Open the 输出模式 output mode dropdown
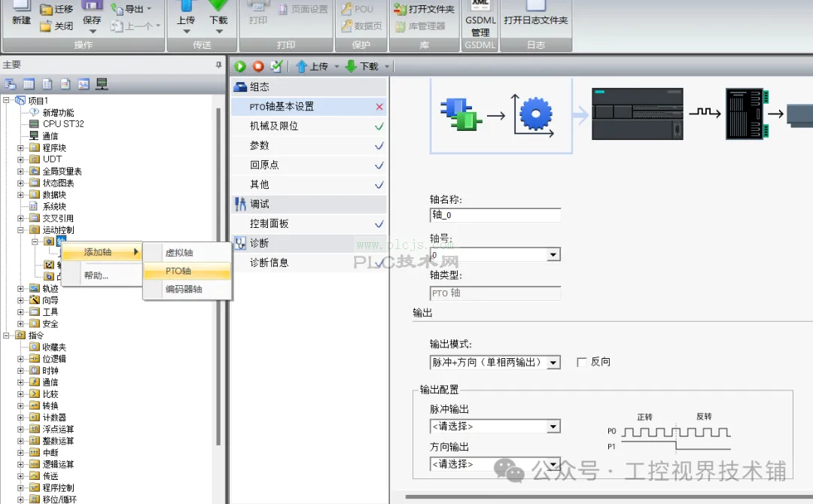The image size is (813, 504). [x=553, y=363]
